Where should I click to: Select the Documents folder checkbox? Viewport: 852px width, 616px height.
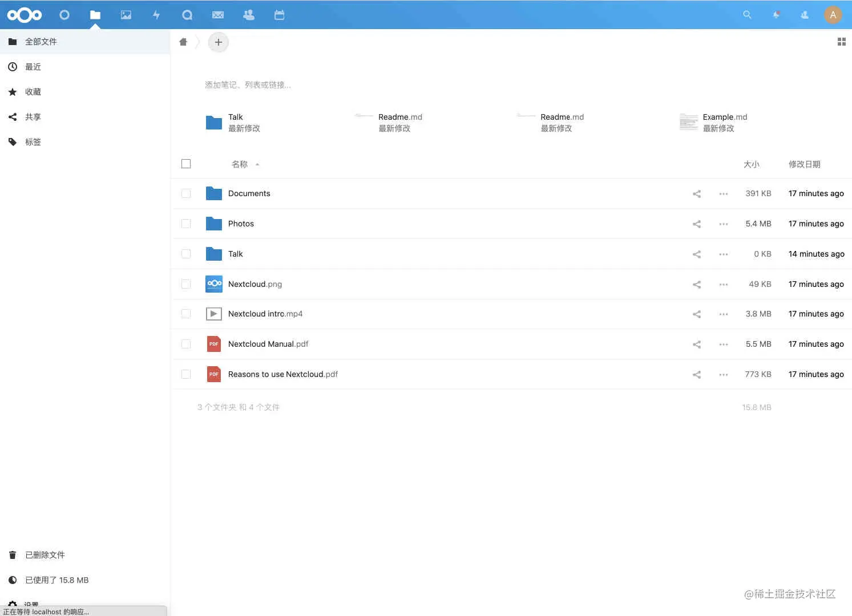click(186, 193)
